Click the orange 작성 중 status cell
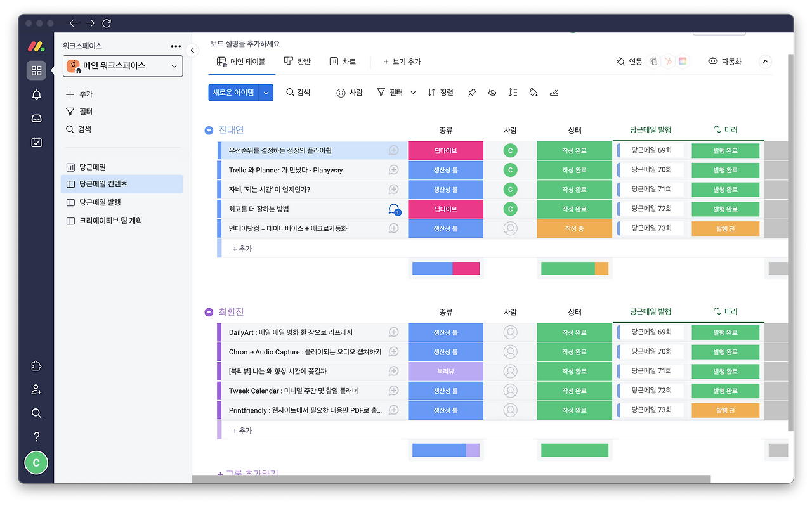Screen dimensions: 812x506 click(x=574, y=228)
